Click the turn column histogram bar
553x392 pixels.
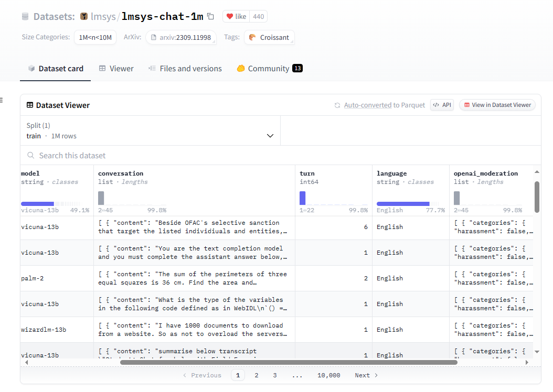tap(302, 198)
